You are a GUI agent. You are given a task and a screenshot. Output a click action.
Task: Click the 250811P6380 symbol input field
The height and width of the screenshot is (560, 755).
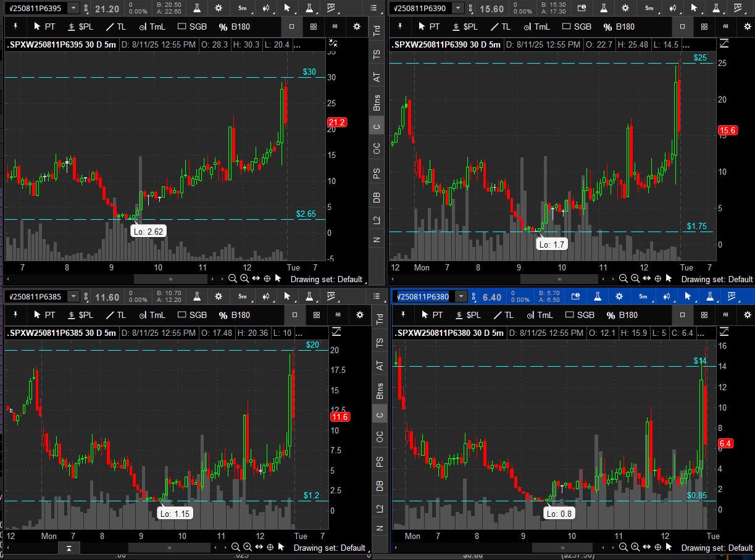(423, 296)
